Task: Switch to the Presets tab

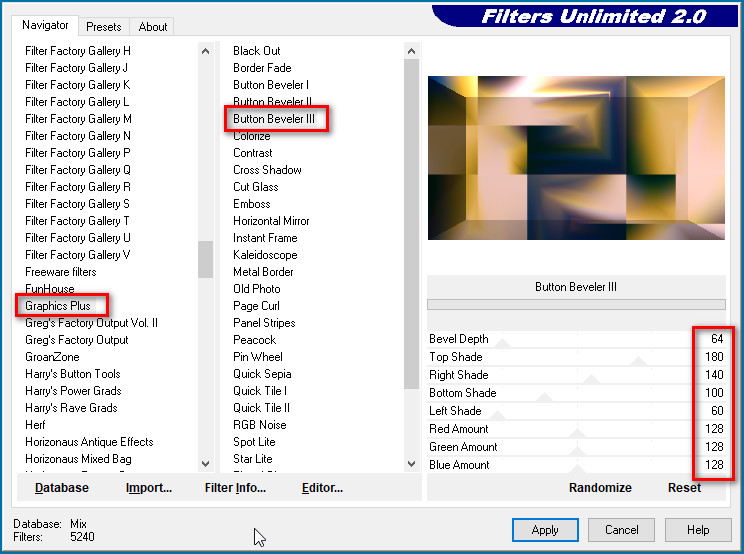Action: (103, 27)
